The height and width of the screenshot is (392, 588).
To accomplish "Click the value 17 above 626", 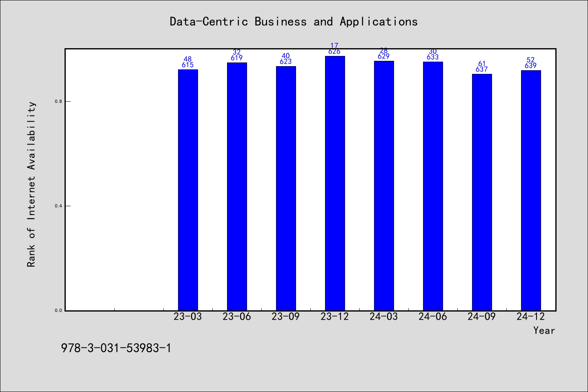I will (335, 46).
